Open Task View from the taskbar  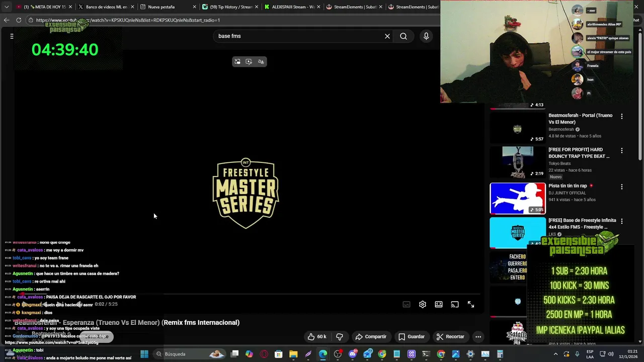(234, 354)
